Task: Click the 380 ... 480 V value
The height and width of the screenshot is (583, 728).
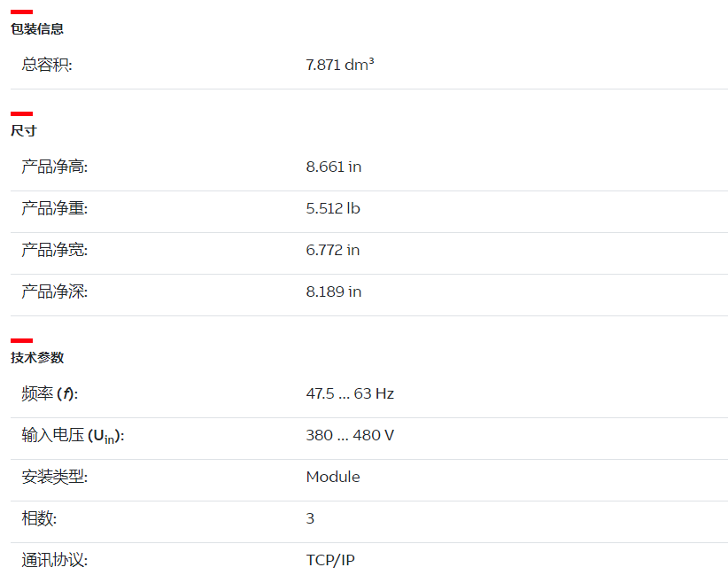Action: [350, 435]
